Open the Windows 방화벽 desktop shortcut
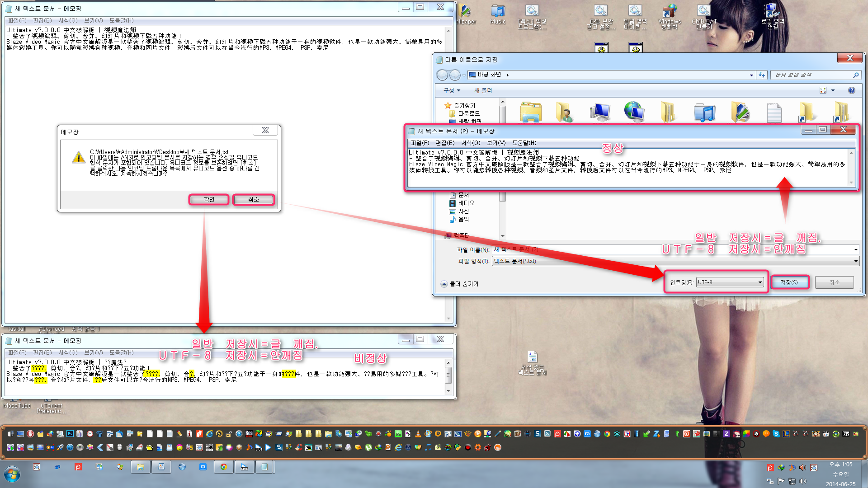 click(x=670, y=17)
